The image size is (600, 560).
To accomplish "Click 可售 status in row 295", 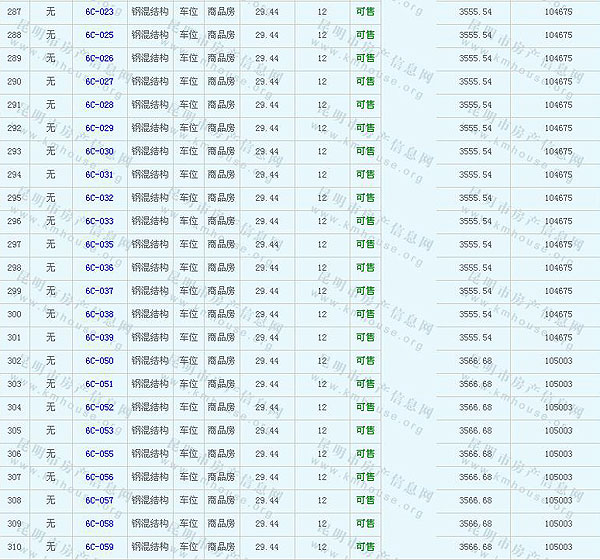I will tap(366, 198).
